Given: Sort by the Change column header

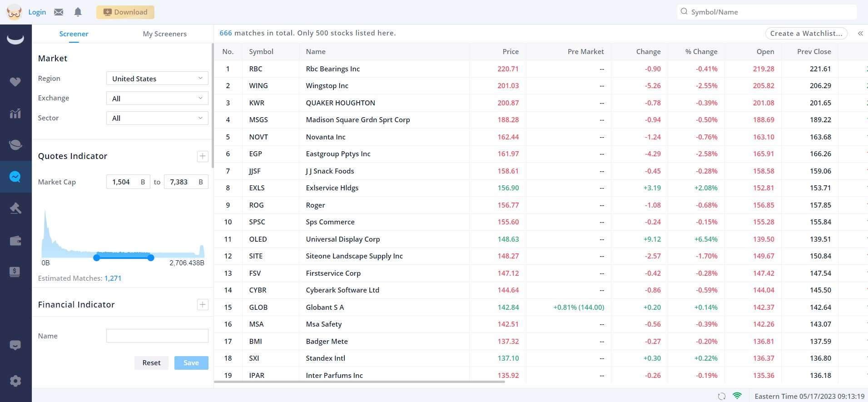Looking at the screenshot, I should [x=648, y=52].
